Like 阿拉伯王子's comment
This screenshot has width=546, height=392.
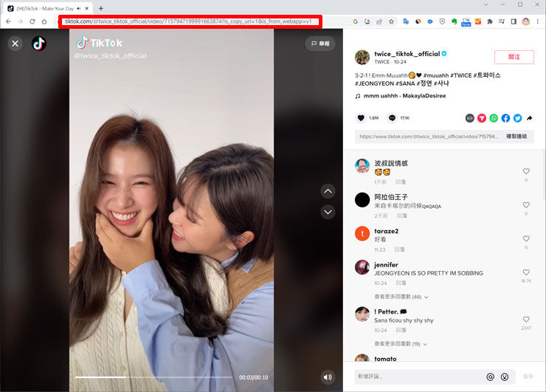(526, 205)
